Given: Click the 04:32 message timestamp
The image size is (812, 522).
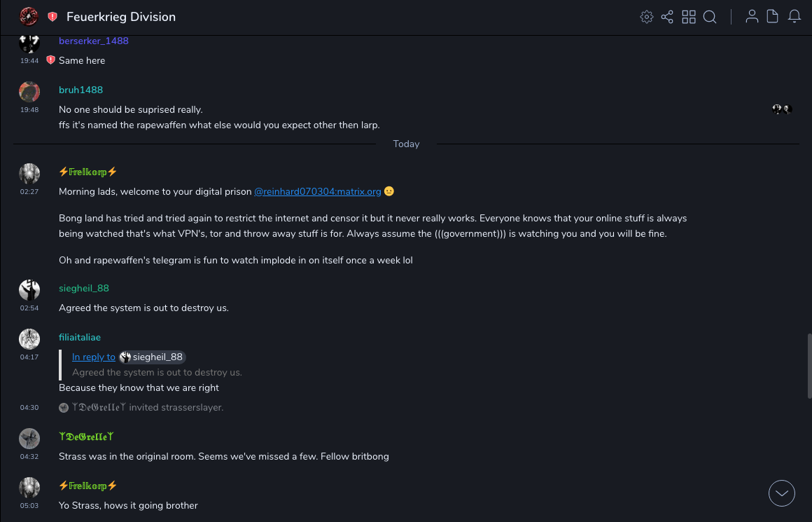Looking at the screenshot, I should click(29, 456).
